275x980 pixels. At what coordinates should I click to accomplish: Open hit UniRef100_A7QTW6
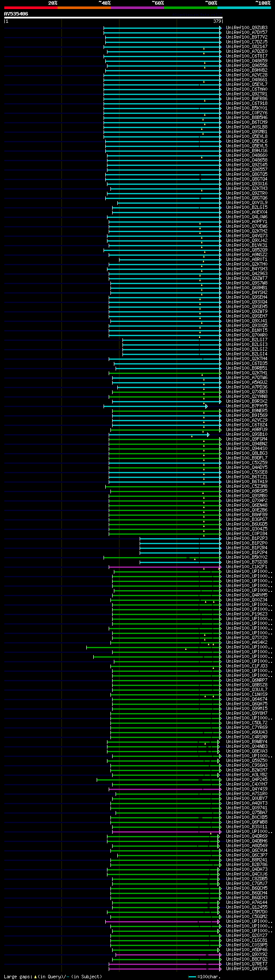coord(247,378)
